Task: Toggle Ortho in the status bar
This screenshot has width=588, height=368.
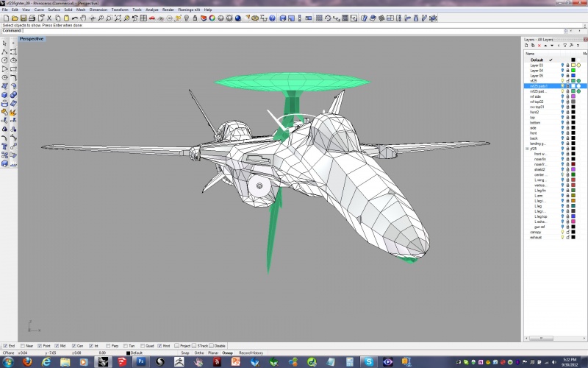Action: coord(199,353)
